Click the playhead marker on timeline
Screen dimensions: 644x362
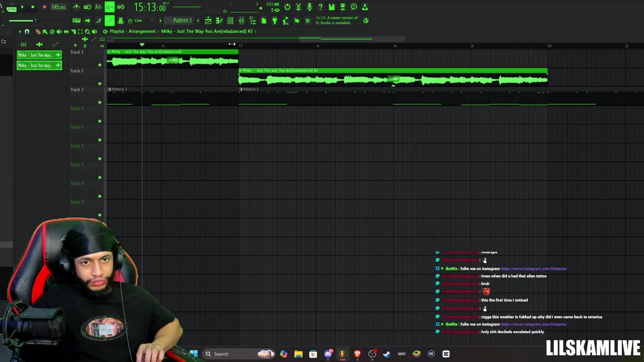(x=142, y=45)
